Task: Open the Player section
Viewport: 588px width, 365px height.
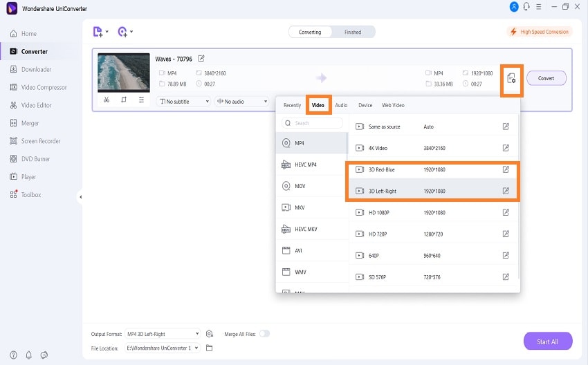Action: pyautogui.click(x=23, y=176)
